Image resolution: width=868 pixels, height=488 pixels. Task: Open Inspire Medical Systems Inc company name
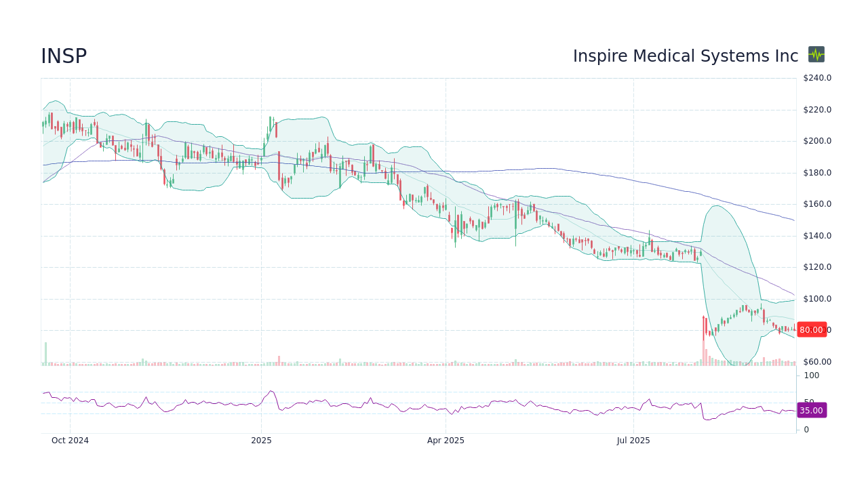(x=686, y=56)
